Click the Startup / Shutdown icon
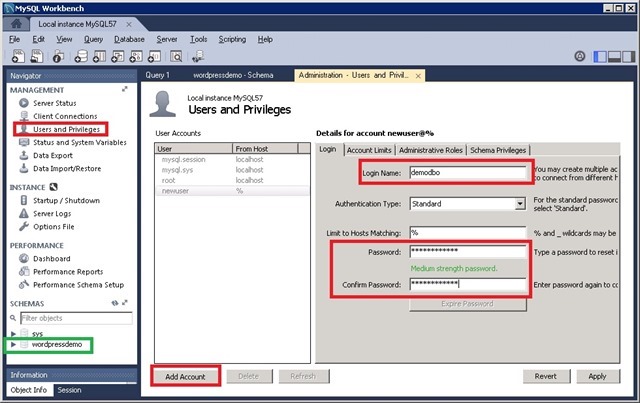 pyautogui.click(x=24, y=200)
